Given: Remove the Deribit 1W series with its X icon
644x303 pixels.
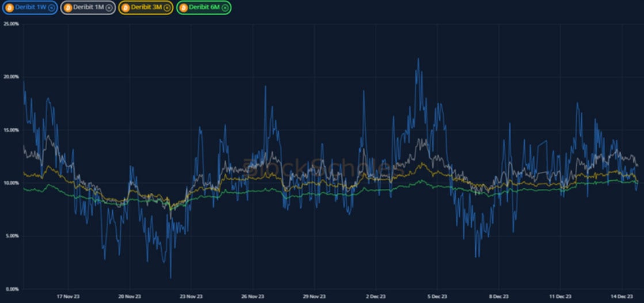Looking at the screenshot, I should (x=51, y=7).
